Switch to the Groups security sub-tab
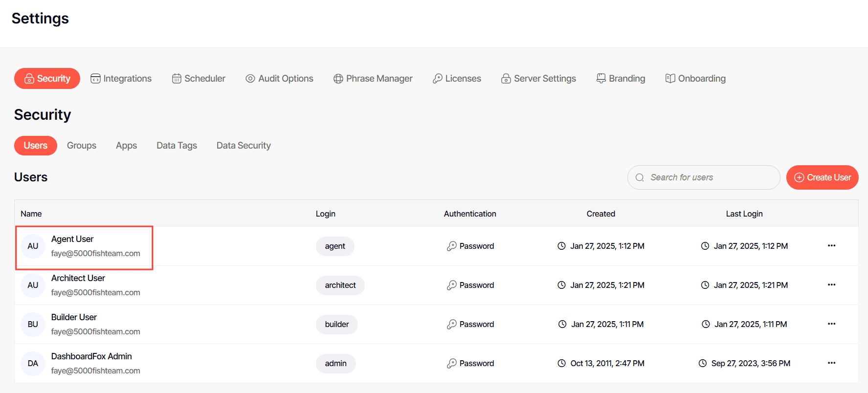This screenshot has width=868, height=393. tap(82, 146)
